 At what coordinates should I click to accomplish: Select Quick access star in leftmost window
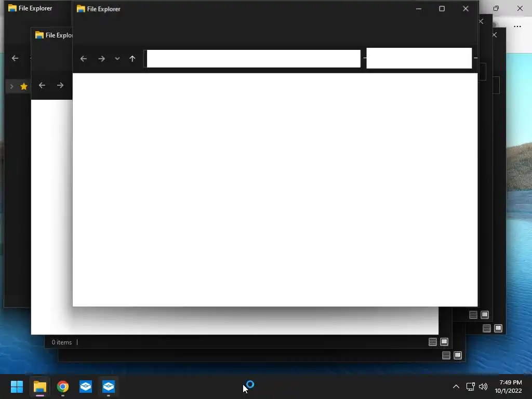[24, 87]
